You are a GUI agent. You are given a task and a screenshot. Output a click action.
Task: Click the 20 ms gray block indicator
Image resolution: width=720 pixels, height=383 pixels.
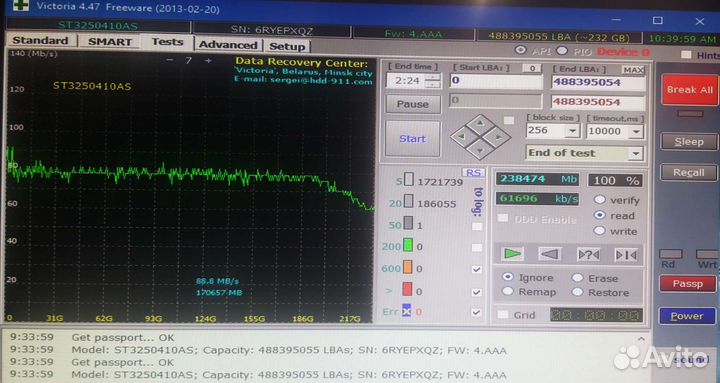pos(408,202)
